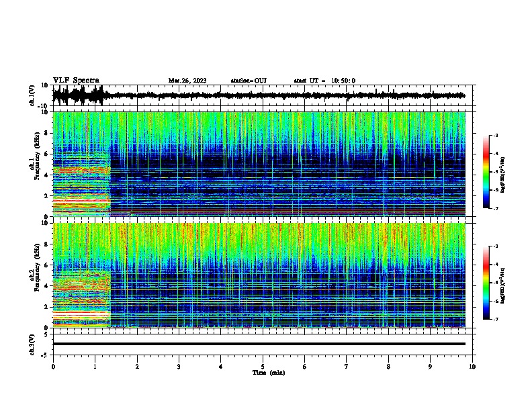Click the "station=OUI" header label
This screenshot has width=532, height=411.
point(249,81)
